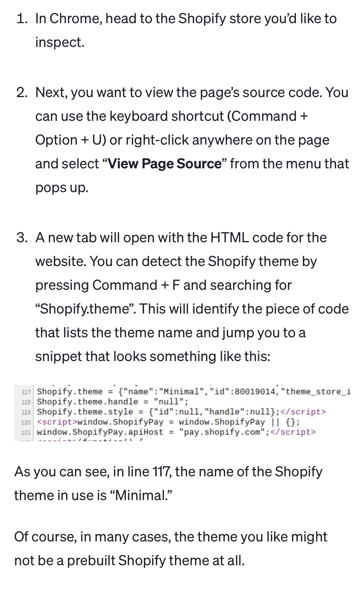Click the window.ShopifyPay script line

[168, 422]
